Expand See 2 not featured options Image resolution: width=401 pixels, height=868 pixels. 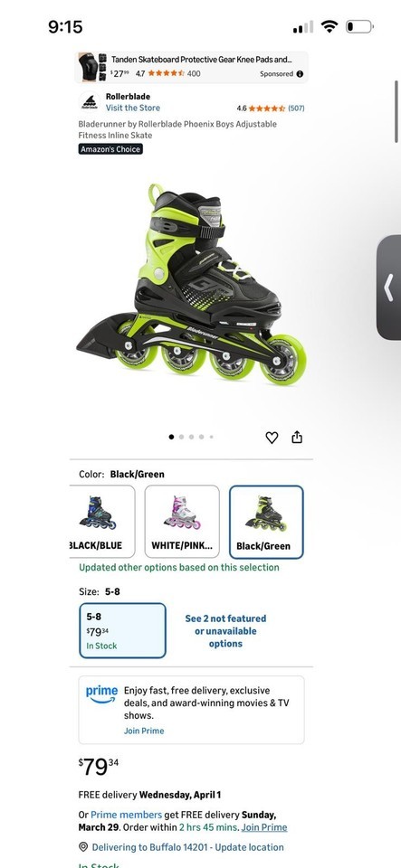(225, 631)
